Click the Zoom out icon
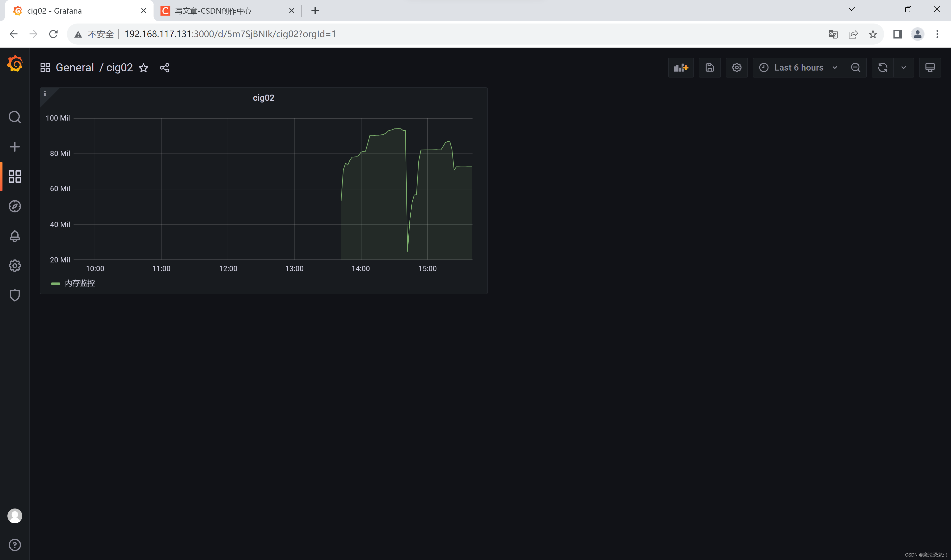Screen dimensions: 951x560 [x=856, y=67]
